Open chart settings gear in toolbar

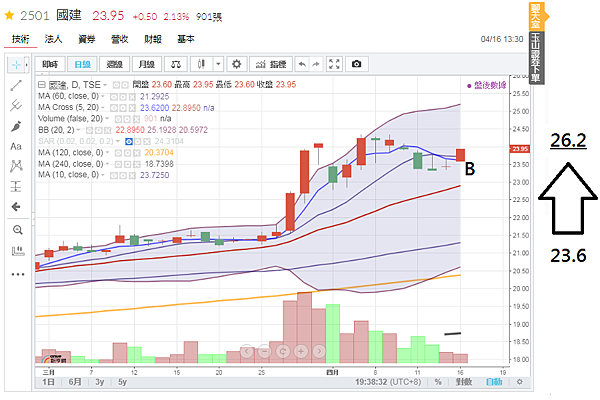click(x=236, y=64)
